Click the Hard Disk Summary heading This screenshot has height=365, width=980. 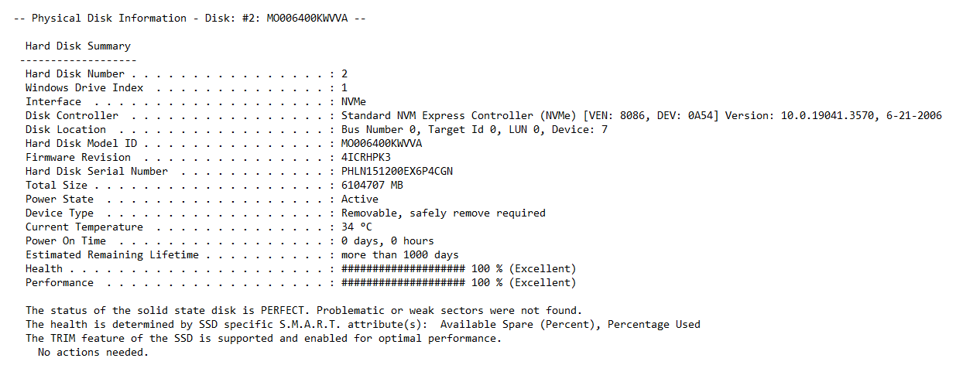[x=78, y=46]
